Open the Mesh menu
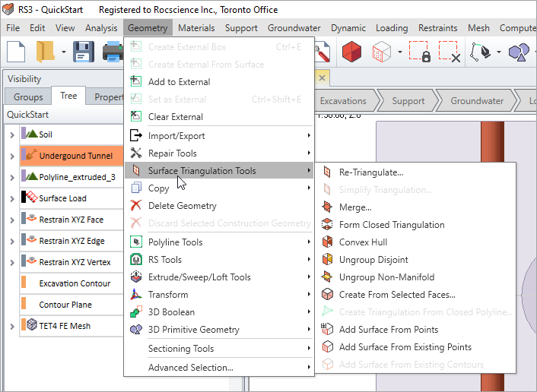 (478, 27)
